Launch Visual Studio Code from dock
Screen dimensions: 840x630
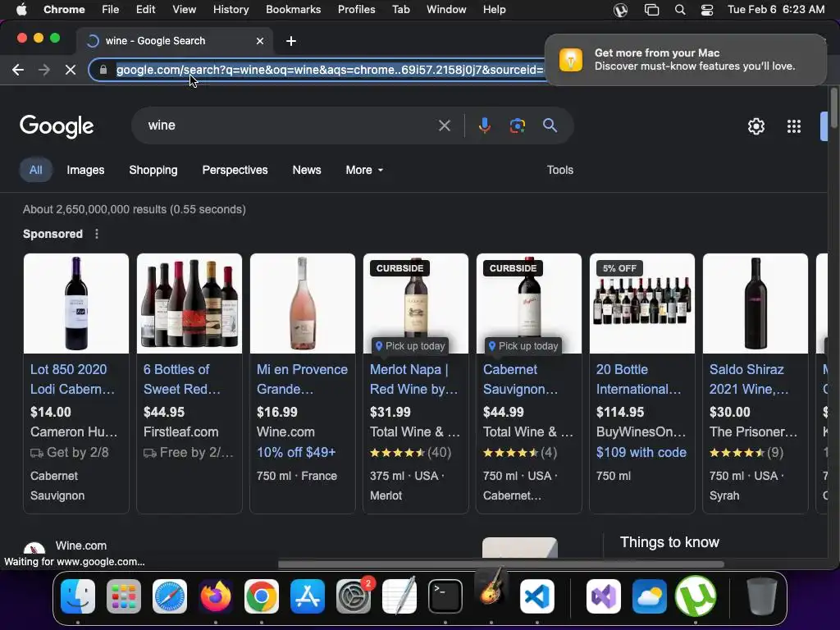pos(536,596)
